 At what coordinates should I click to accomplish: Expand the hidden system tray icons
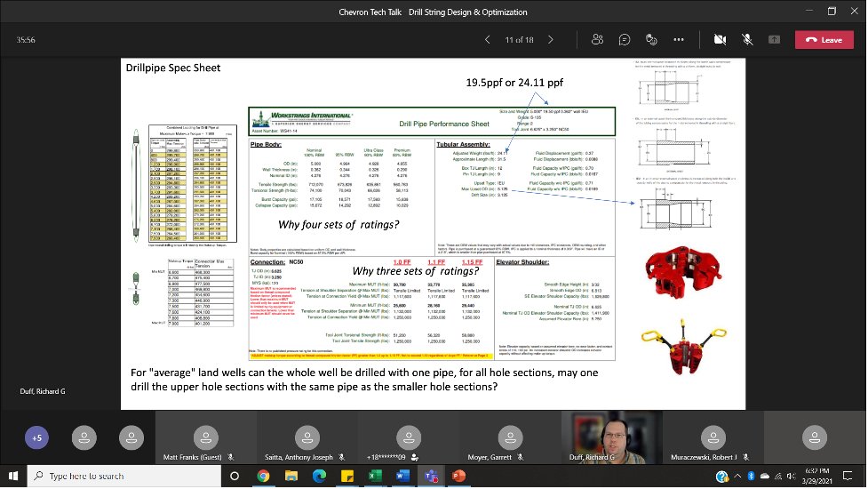tap(737, 477)
